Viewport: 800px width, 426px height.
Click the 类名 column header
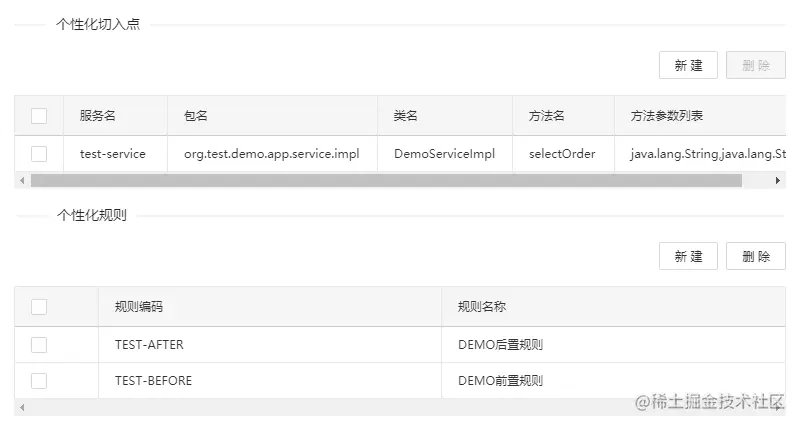tap(445, 116)
